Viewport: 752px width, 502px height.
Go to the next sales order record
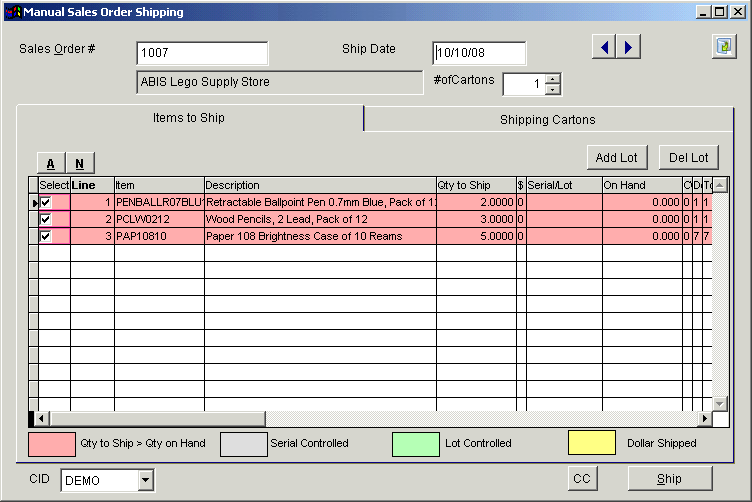[628, 47]
